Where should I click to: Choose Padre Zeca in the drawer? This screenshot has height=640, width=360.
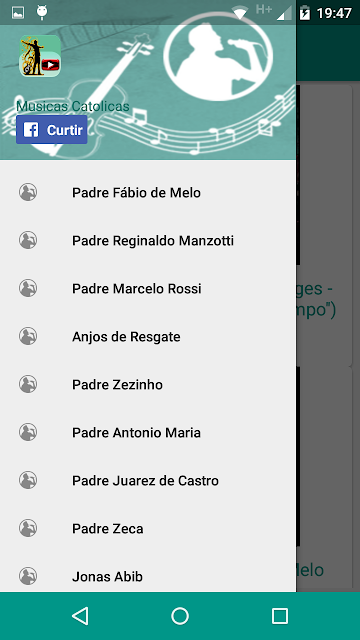click(x=148, y=529)
